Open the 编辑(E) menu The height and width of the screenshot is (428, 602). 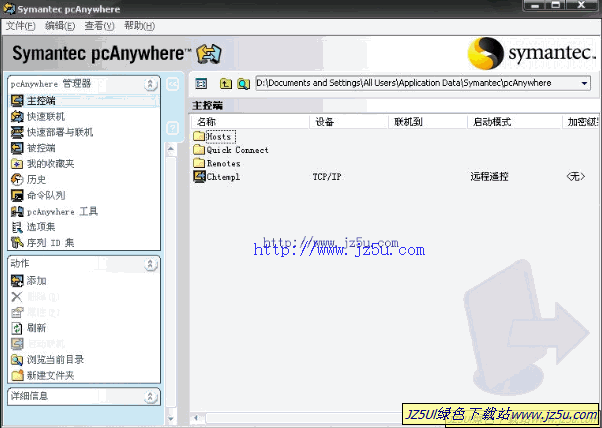60,26
